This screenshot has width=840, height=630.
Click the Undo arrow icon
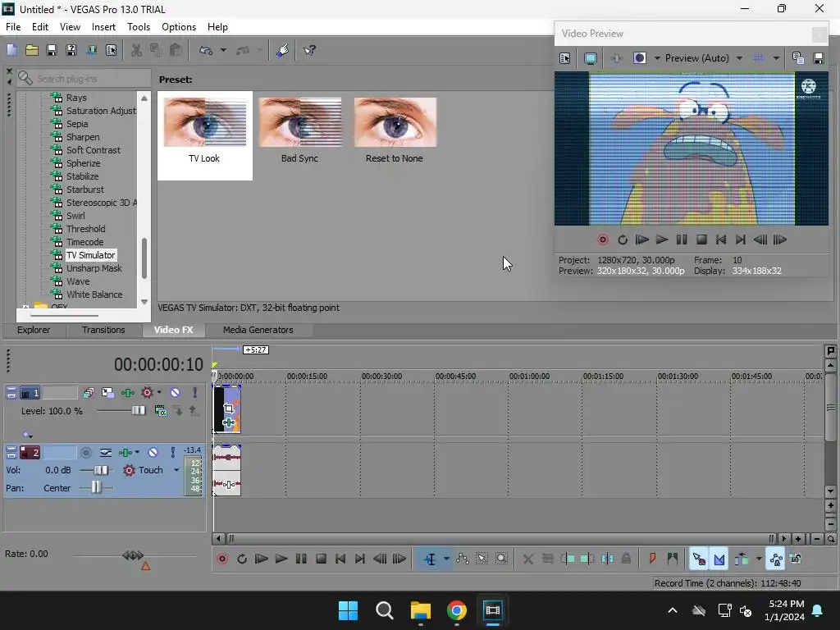click(x=206, y=50)
